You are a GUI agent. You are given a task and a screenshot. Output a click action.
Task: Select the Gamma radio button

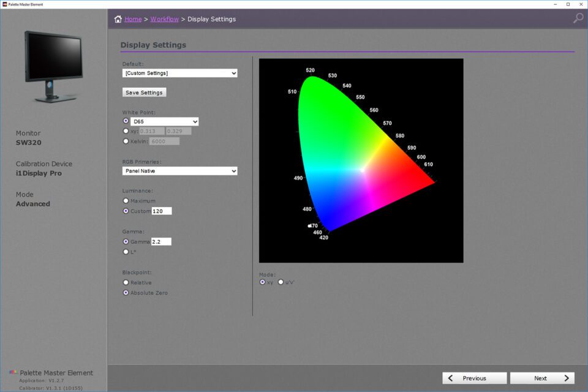coord(126,241)
